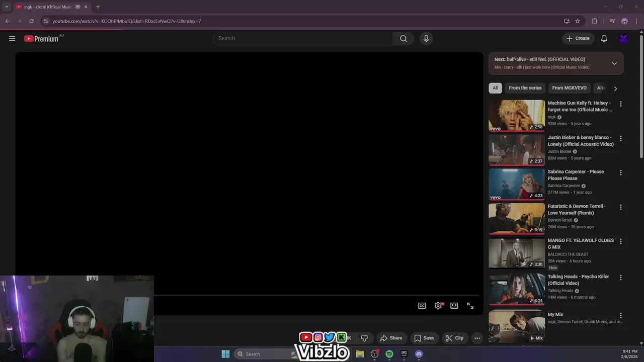Select the From the series chip
Screen dimensions: 644x362
click(525, 88)
